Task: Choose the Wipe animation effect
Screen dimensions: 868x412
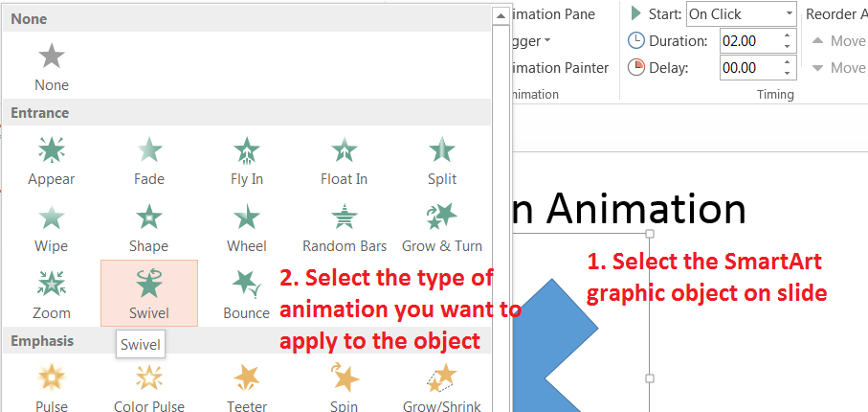Action: pyautogui.click(x=52, y=218)
